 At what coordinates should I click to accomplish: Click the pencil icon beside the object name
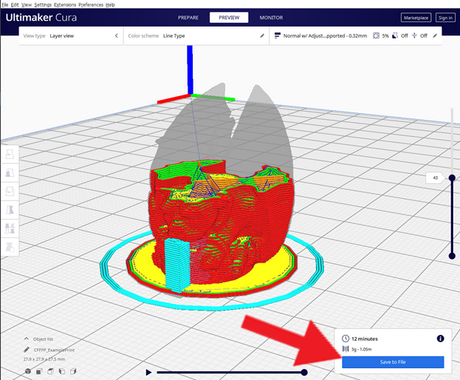tap(27, 350)
